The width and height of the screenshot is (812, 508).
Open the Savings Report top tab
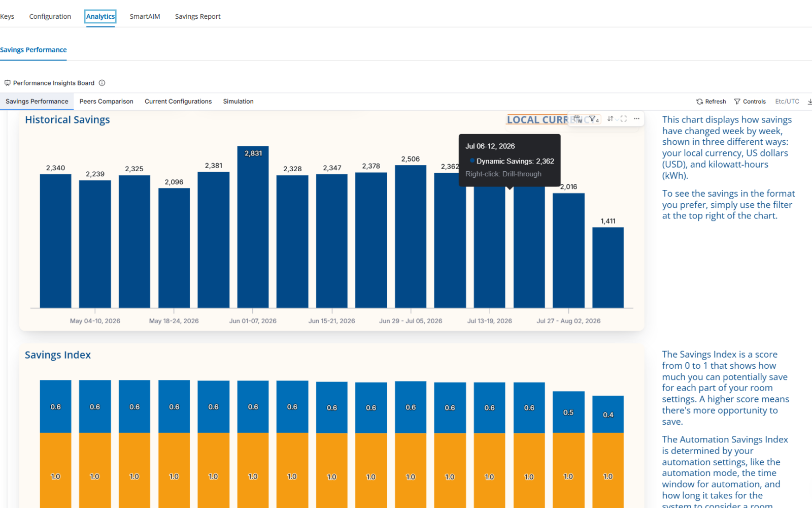[197, 16]
